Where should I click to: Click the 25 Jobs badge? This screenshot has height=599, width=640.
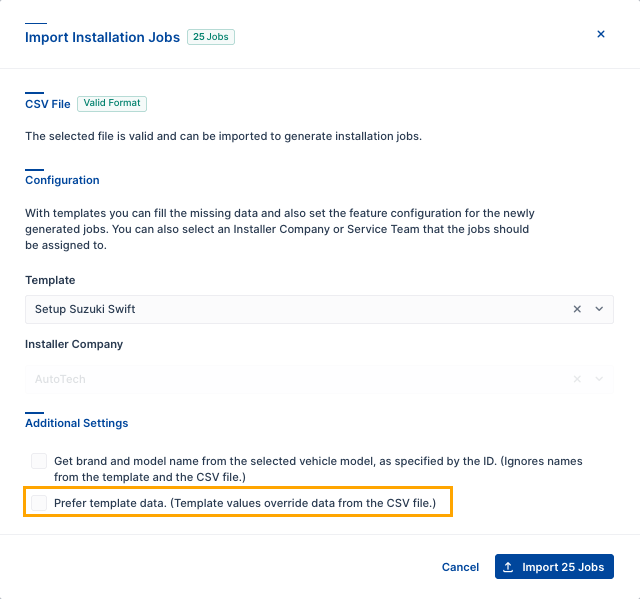click(x=210, y=37)
